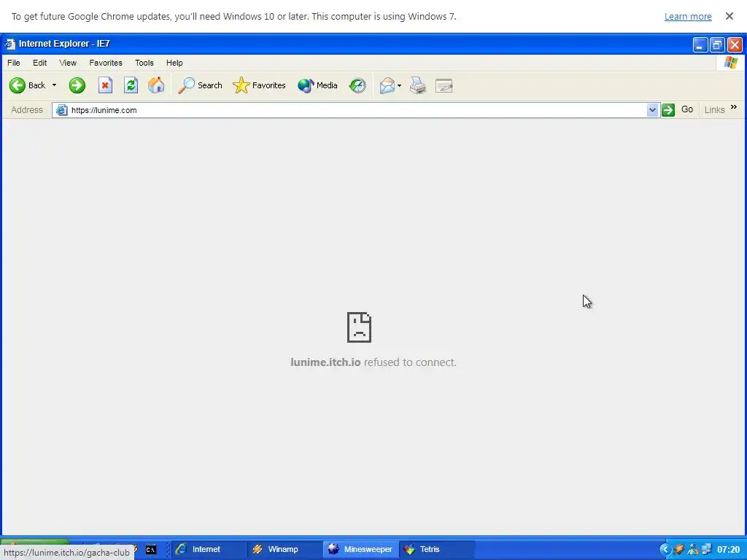Click the lunime.itch.io refused to connect text
The width and height of the screenshot is (747, 560).
(373, 362)
